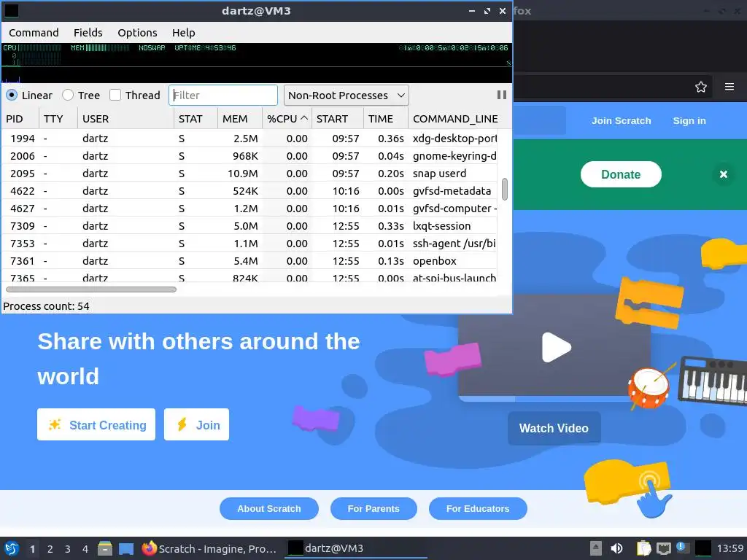Pause process list updates with pause icon
This screenshot has height=560, width=747.
tap(501, 95)
